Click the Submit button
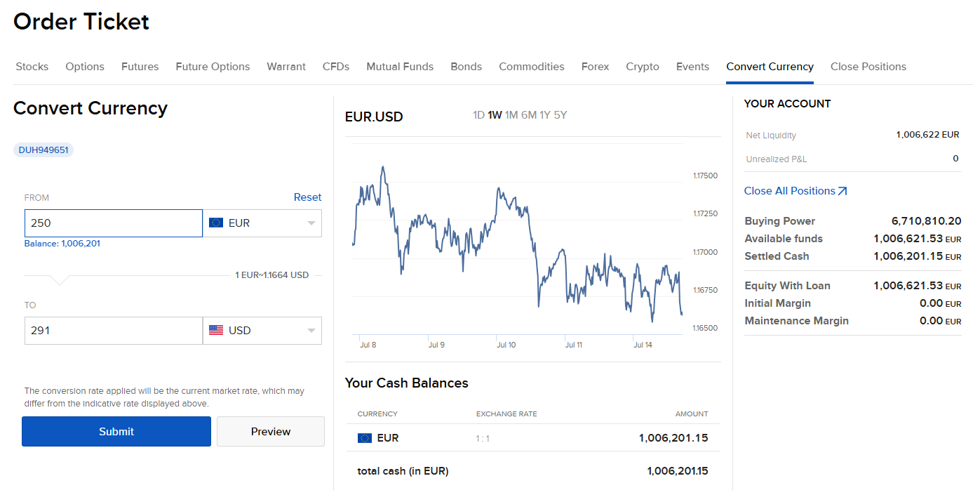The image size is (980, 502). pyautogui.click(x=116, y=431)
